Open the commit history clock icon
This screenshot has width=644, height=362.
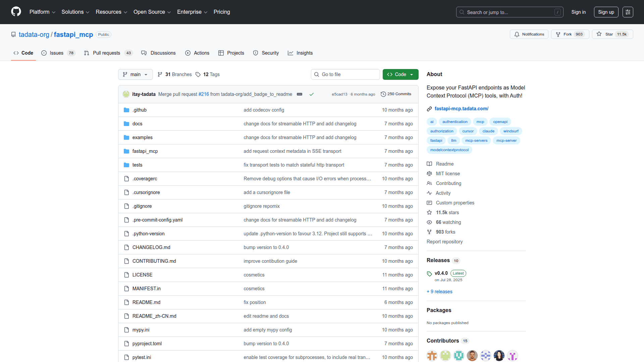pyautogui.click(x=383, y=94)
